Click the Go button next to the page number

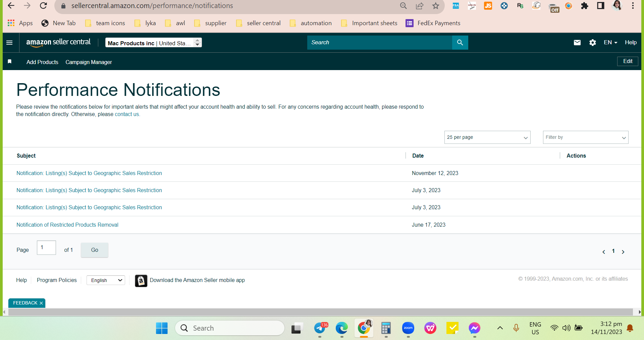coord(95,250)
